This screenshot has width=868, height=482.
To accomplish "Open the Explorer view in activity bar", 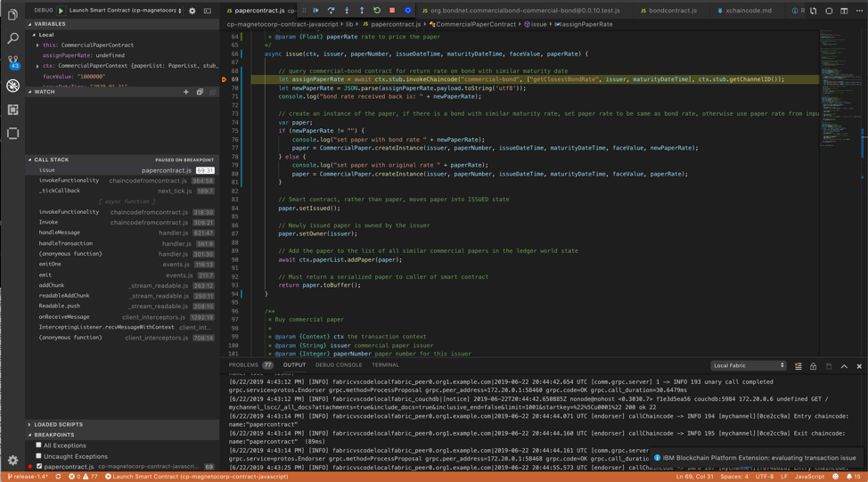I will tap(12, 14).
